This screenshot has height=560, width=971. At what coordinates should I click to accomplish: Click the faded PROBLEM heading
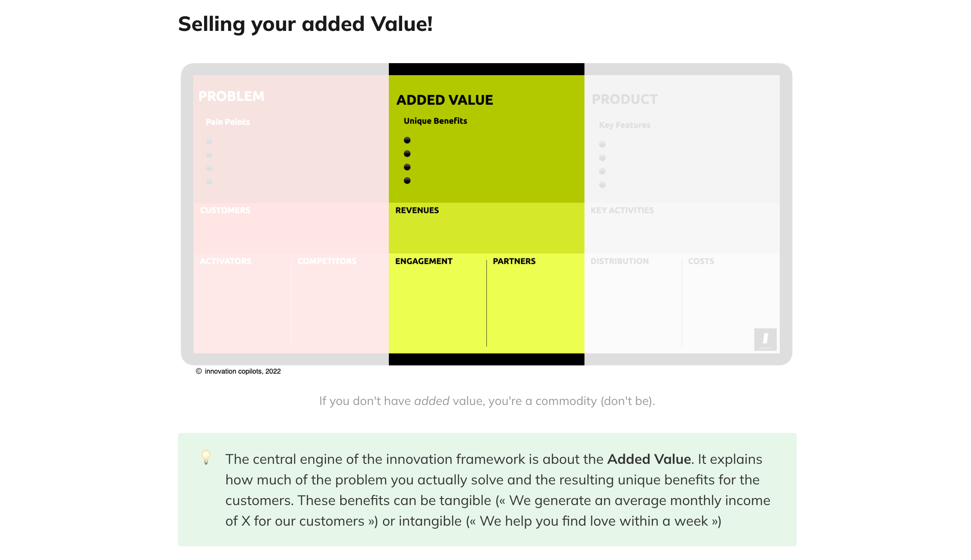(x=231, y=96)
